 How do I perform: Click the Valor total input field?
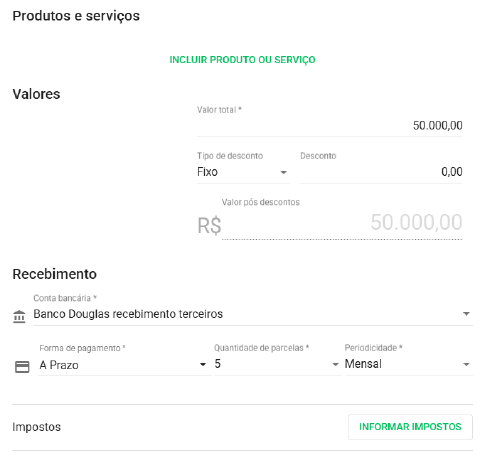(x=330, y=126)
